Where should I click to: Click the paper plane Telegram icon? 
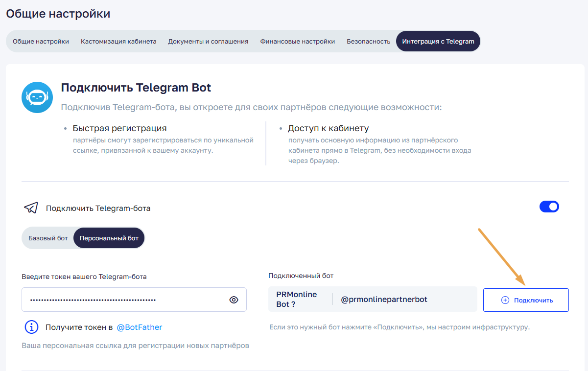point(31,208)
